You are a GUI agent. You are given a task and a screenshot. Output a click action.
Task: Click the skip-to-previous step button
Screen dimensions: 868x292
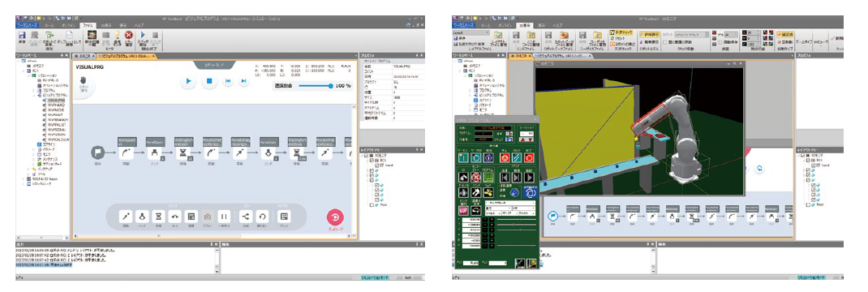tap(227, 81)
